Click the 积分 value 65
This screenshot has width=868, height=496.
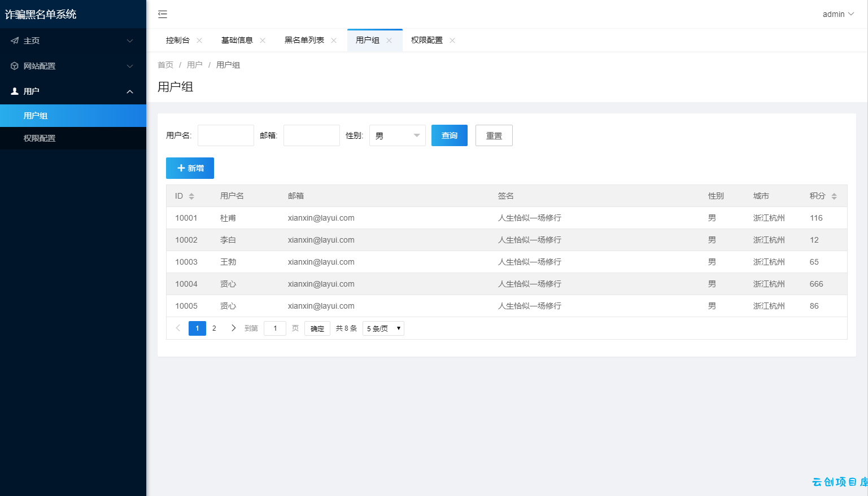(814, 262)
